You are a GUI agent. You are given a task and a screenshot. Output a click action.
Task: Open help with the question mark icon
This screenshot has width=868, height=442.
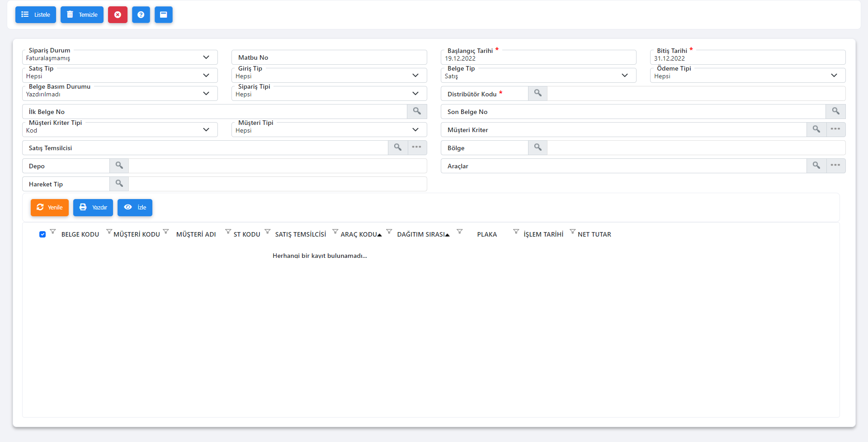(141, 15)
